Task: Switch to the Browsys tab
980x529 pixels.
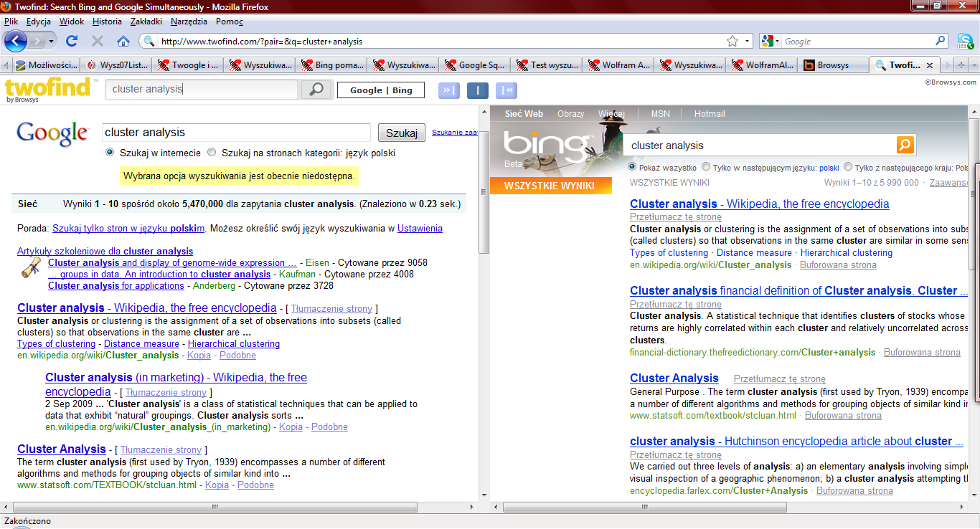Action: (832, 65)
